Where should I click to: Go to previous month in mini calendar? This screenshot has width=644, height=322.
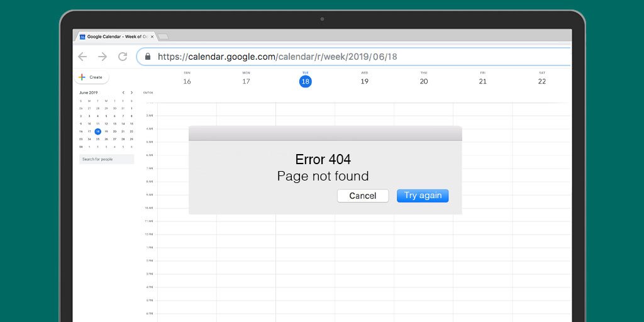(x=123, y=92)
